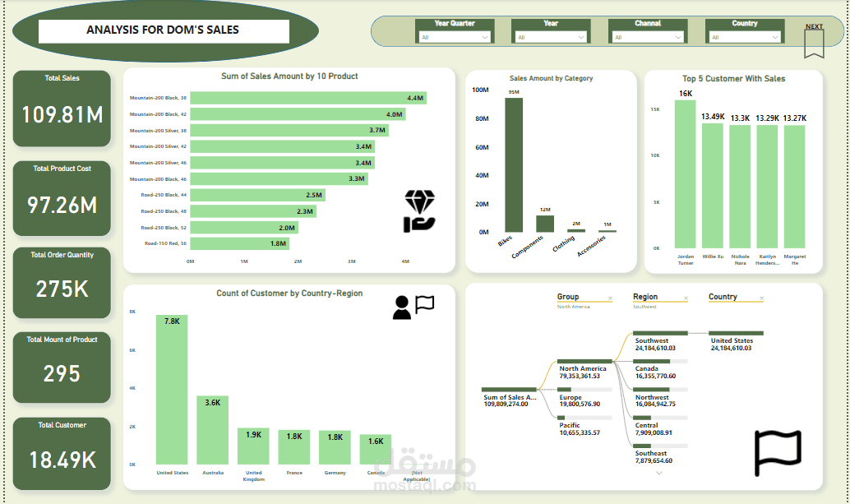This screenshot has height=504, width=850.
Task: Open the Year Quarter slicer dropdown
Action: click(x=455, y=37)
